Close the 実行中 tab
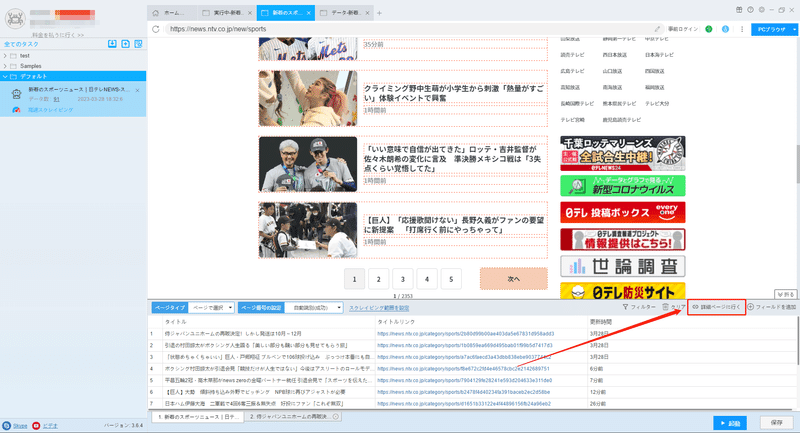This screenshot has width=800, height=433. pos(249,13)
